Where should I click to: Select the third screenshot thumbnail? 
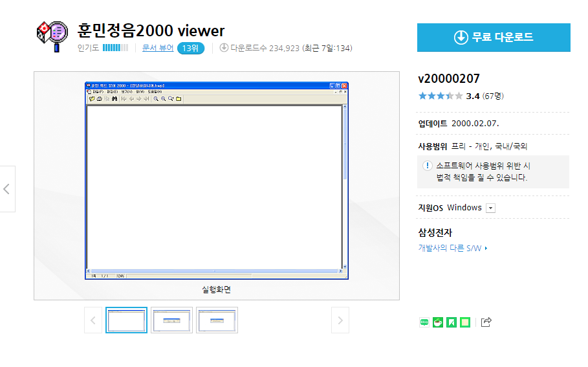click(x=217, y=320)
